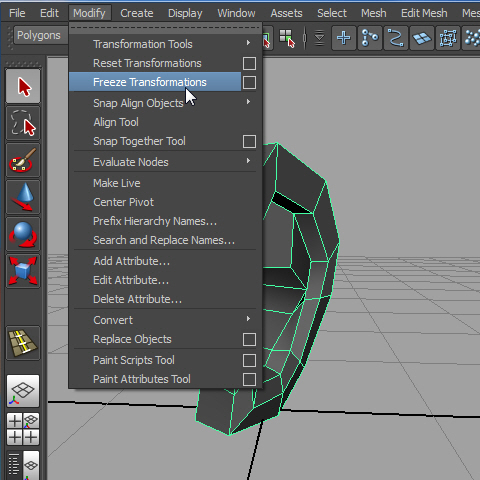Activate the Lasso selection tool
480x480 pixels.
pos(23,123)
